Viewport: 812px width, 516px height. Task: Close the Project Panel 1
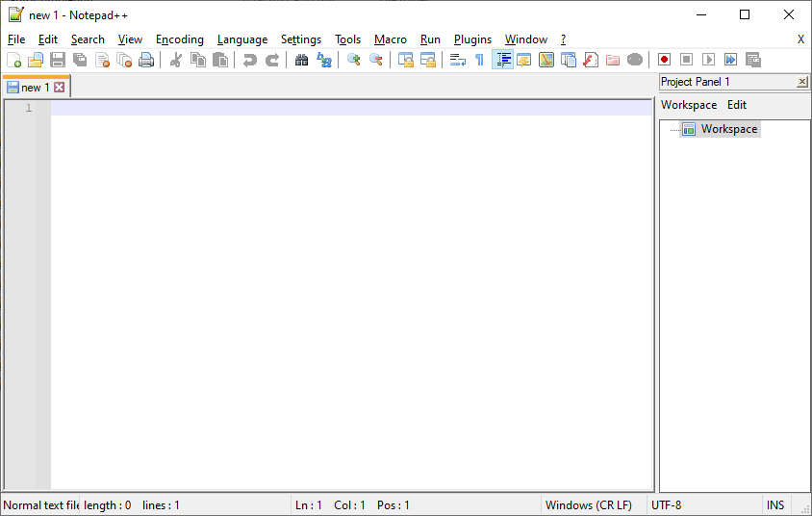802,82
